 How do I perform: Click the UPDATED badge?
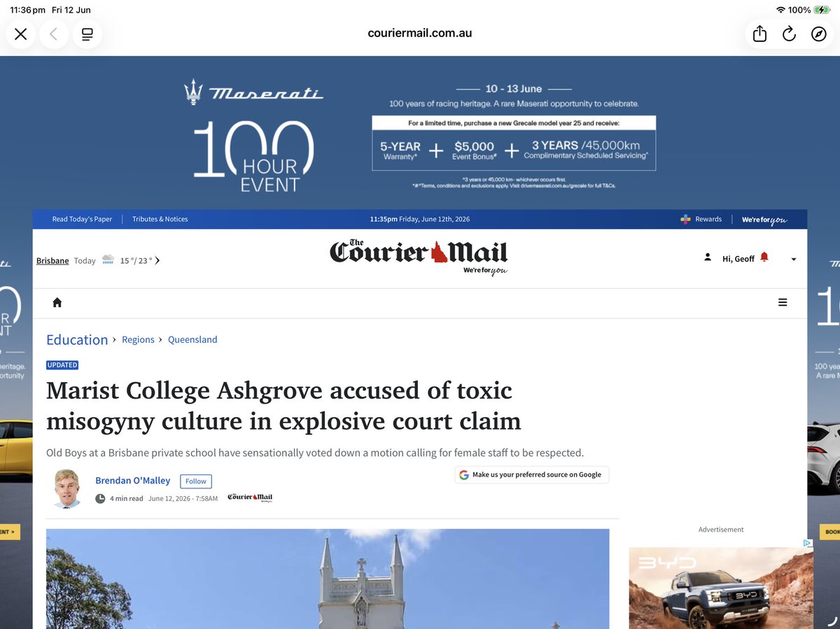62,365
